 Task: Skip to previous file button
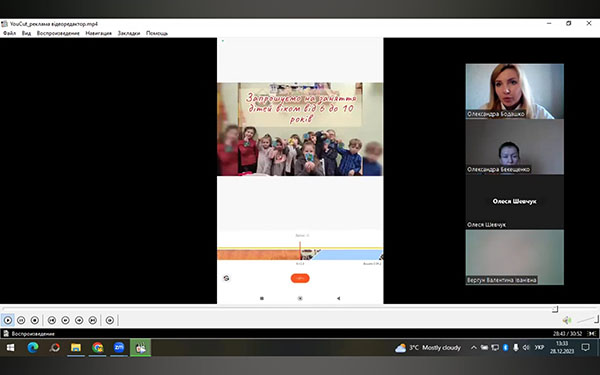click(x=52, y=320)
